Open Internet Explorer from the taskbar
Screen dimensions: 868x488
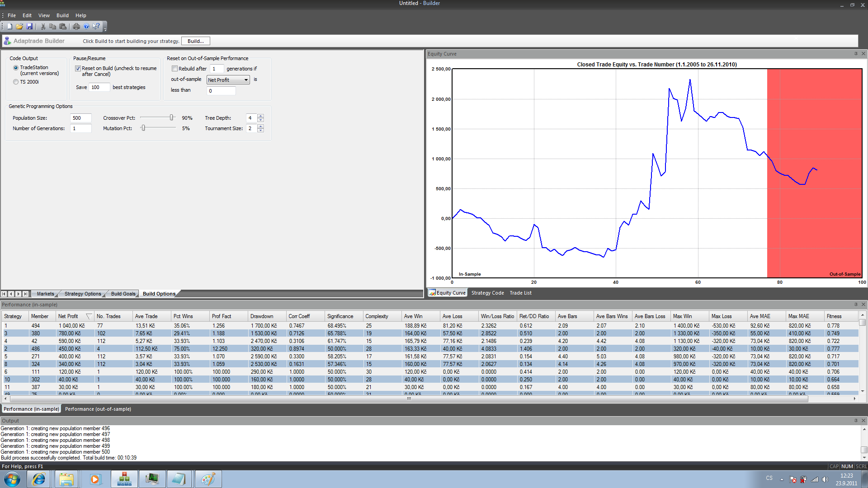(x=38, y=479)
